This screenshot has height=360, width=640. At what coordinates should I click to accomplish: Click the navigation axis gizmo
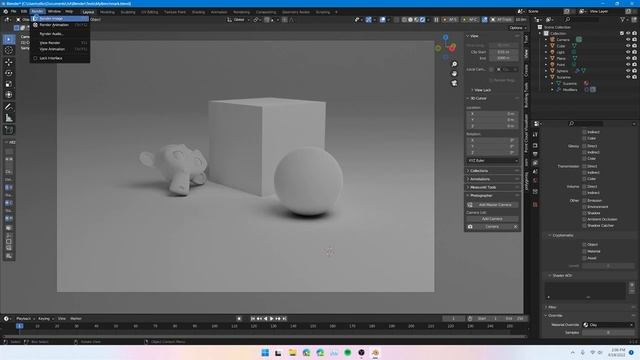(x=445, y=47)
